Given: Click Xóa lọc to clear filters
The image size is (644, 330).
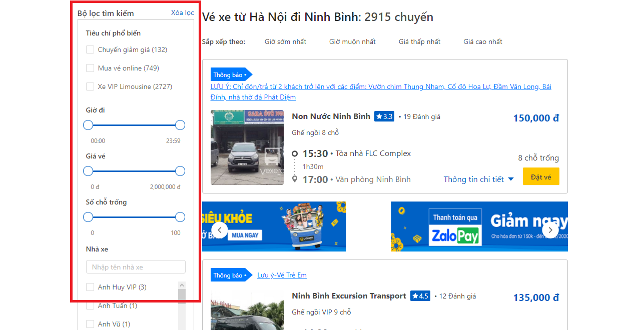Looking at the screenshot, I should (182, 12).
